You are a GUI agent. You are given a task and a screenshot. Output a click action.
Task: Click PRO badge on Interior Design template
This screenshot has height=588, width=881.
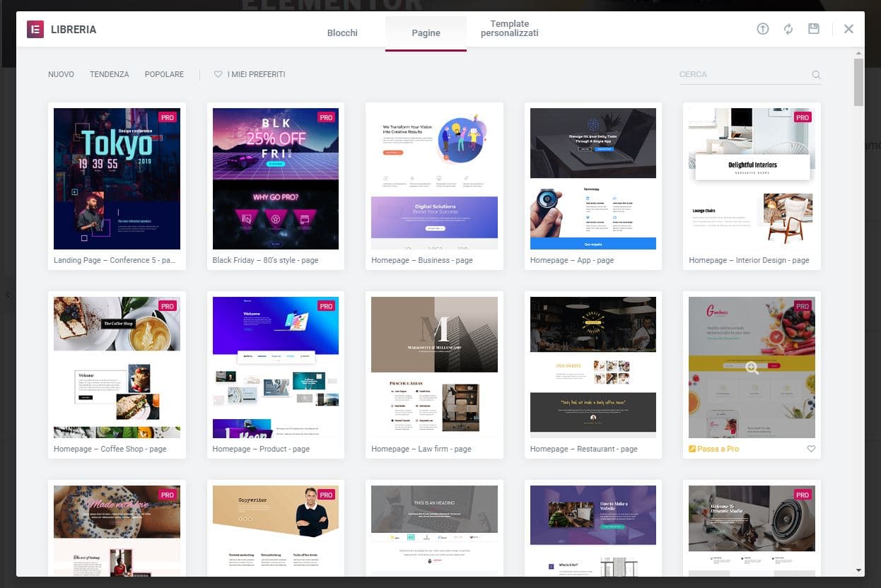pos(803,117)
